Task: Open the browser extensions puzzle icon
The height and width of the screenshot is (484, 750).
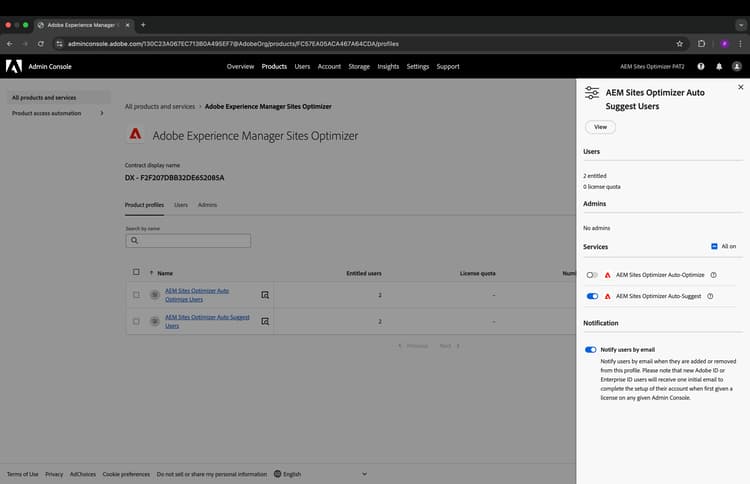Action: pos(701,44)
